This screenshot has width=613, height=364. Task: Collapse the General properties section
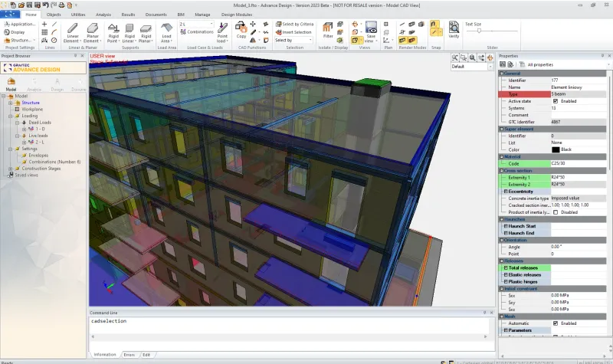click(502, 74)
